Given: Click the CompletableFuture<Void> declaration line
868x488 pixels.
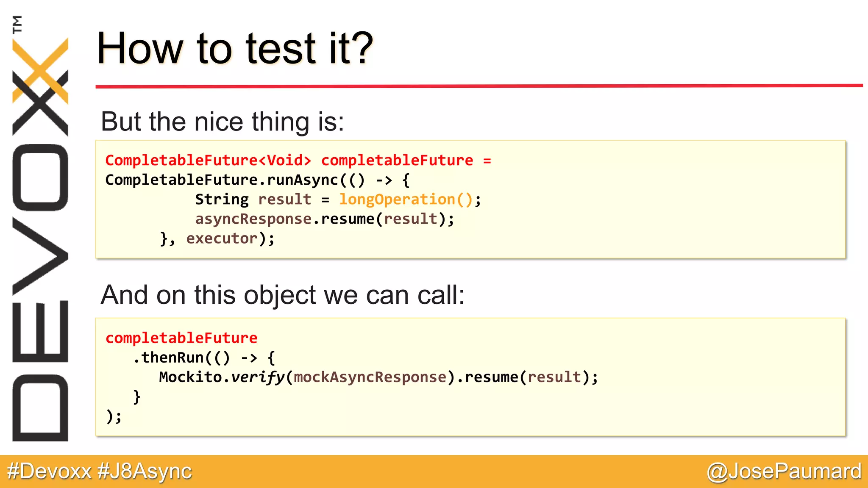Looking at the screenshot, I should (x=298, y=160).
